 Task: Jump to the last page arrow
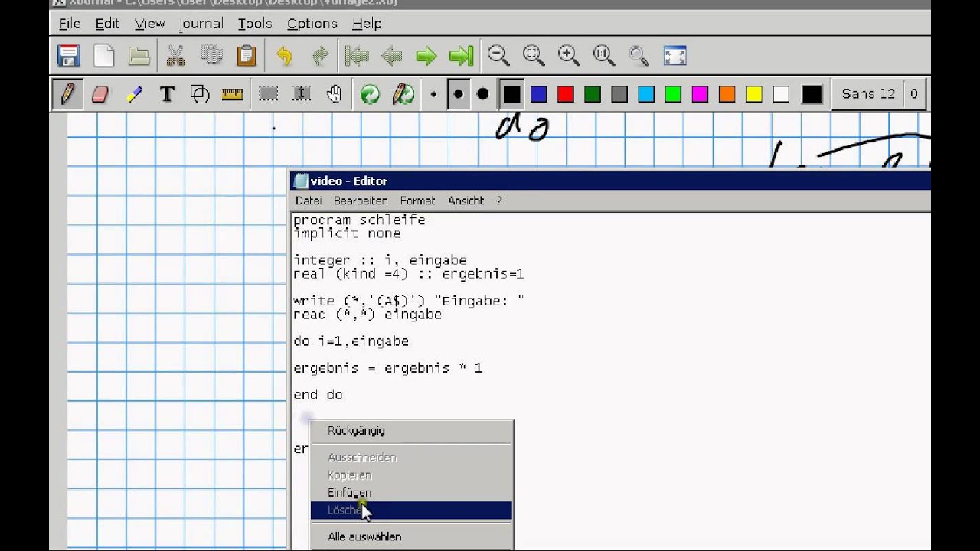pos(462,56)
